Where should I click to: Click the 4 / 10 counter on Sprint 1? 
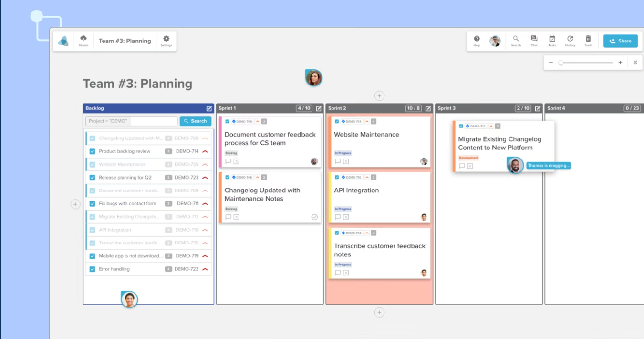click(x=304, y=108)
